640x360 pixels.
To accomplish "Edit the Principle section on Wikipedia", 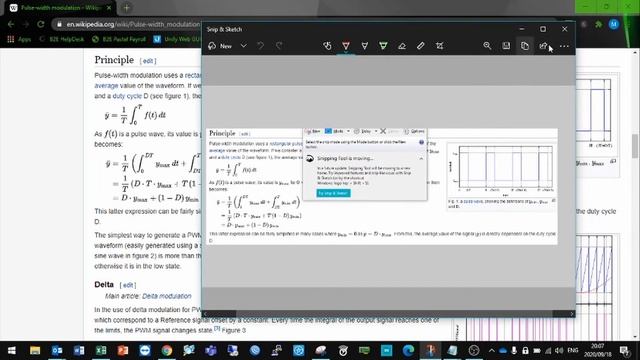I will point(148,61).
